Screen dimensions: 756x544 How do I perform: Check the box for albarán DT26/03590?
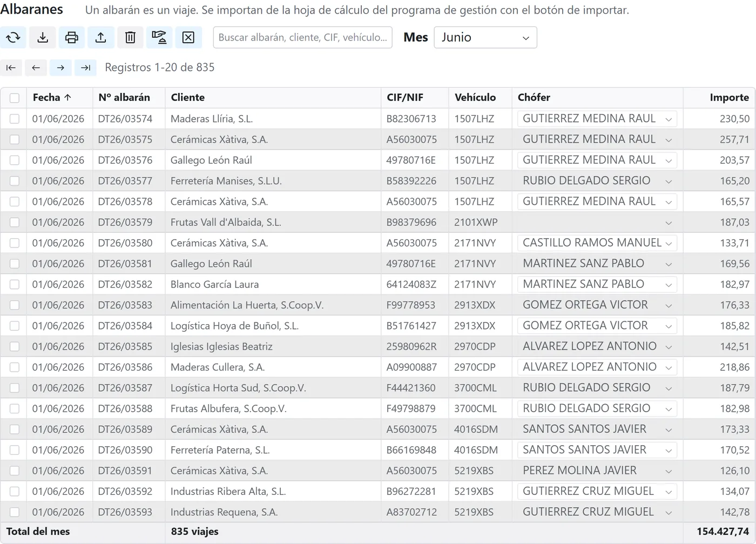click(15, 450)
